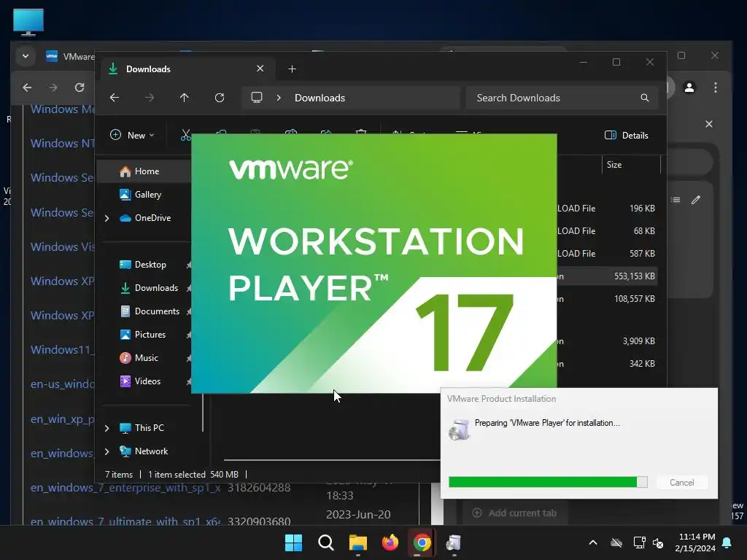
Task: Click the installer icon on taskbar
Action: 454,542
